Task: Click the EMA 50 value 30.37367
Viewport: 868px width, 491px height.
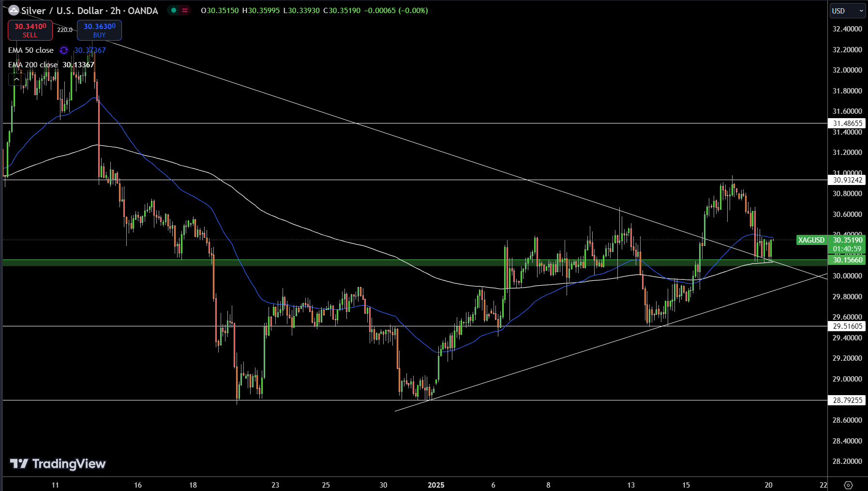Action: 90,50
